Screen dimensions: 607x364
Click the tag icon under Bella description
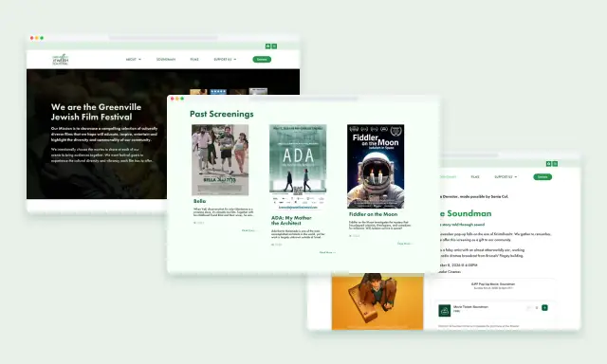(x=194, y=223)
